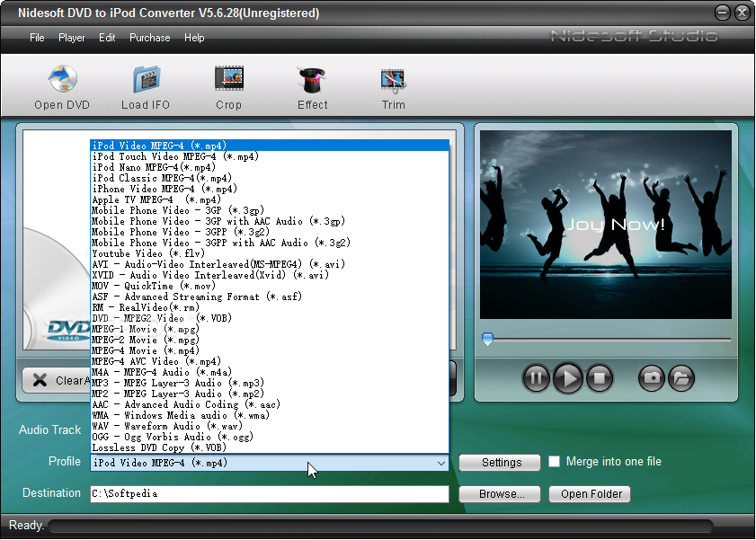Open the File menu
The width and height of the screenshot is (756, 540).
point(37,38)
